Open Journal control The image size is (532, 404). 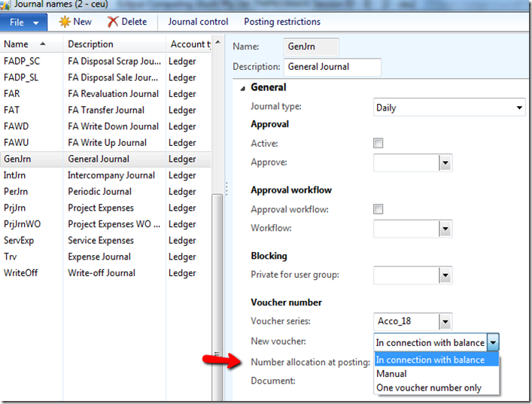coord(198,22)
